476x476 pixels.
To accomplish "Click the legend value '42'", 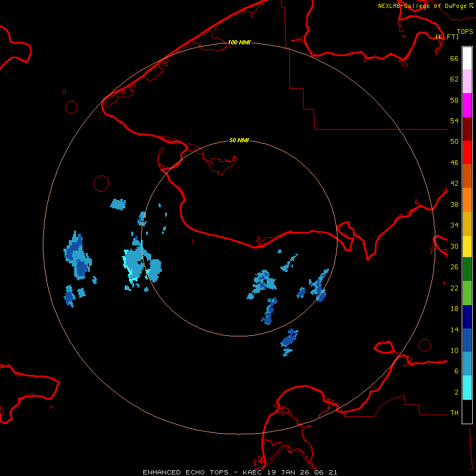I will [x=454, y=184].
